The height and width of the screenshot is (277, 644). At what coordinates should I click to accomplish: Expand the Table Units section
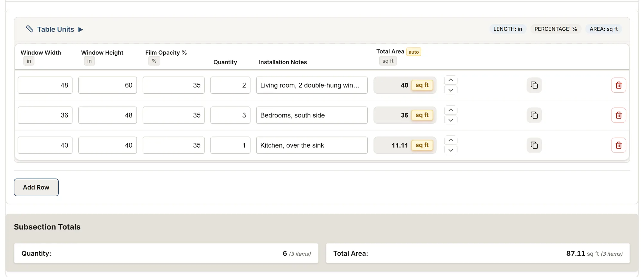tap(81, 30)
